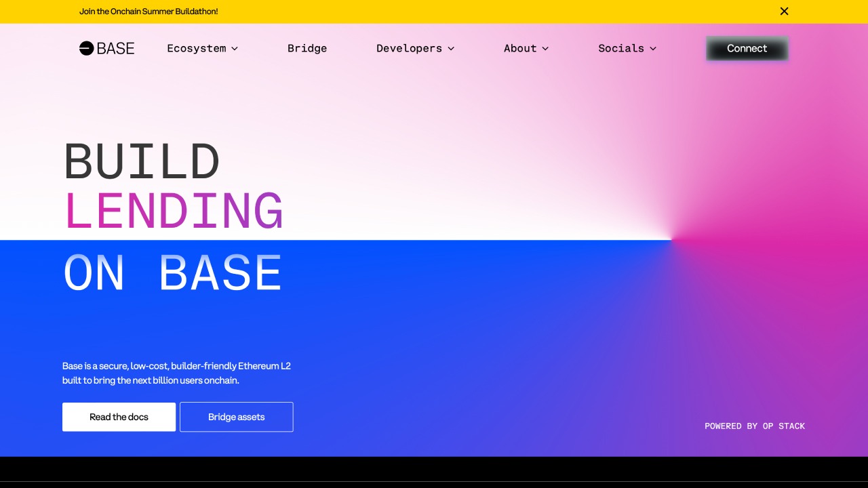Screen dimensions: 868x488
Task: Expand the Developers dropdown menu
Action: 416,48
